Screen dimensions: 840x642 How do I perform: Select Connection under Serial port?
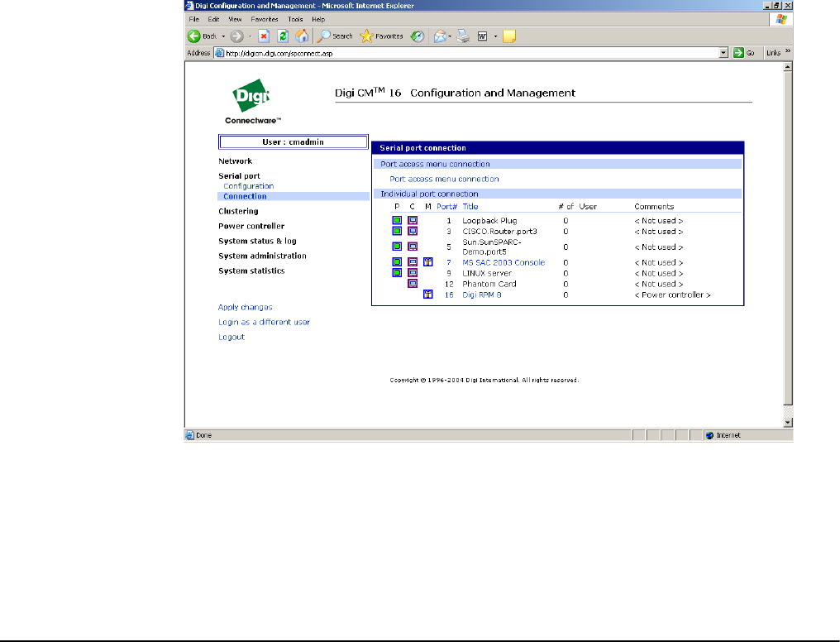click(245, 196)
